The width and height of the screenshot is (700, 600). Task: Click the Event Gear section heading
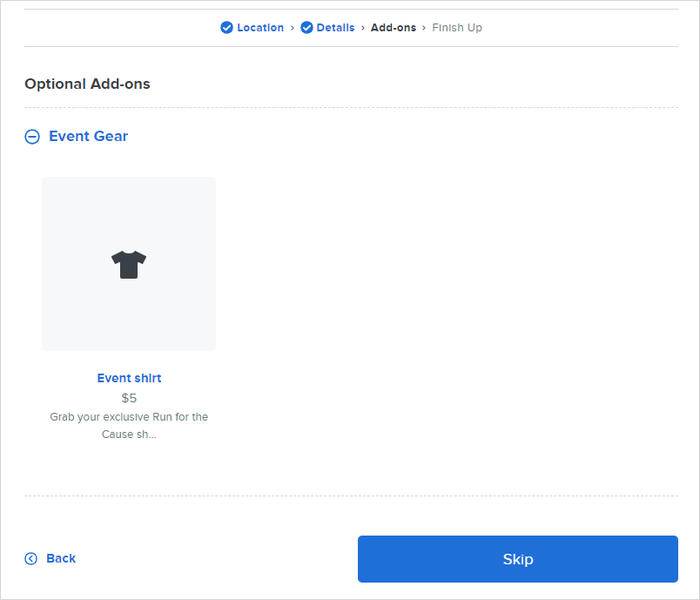(x=89, y=136)
